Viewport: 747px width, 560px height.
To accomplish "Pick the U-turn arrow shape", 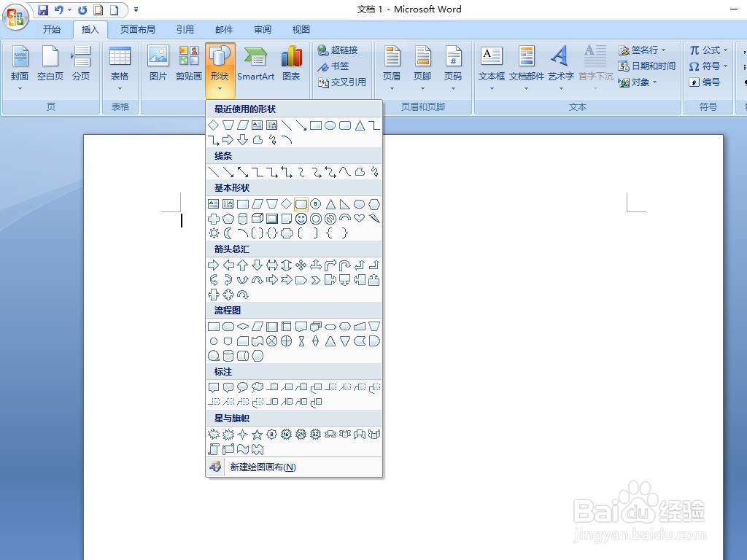I will (345, 265).
